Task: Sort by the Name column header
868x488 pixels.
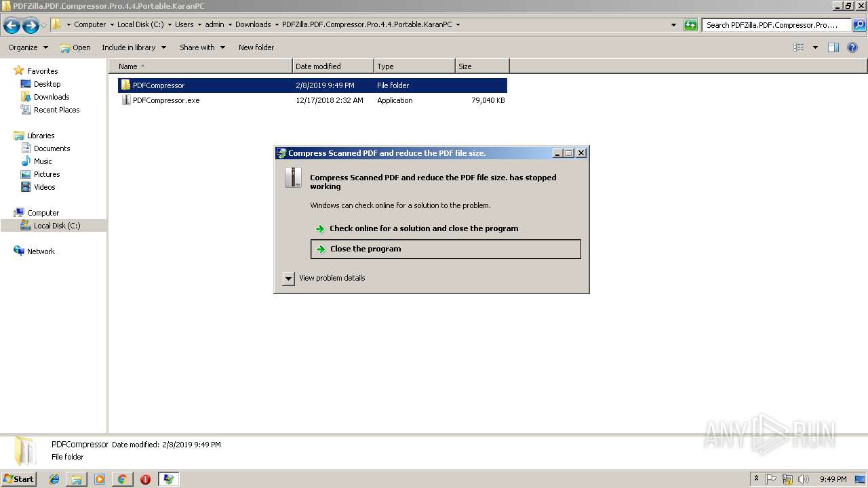Action: pyautogui.click(x=201, y=66)
